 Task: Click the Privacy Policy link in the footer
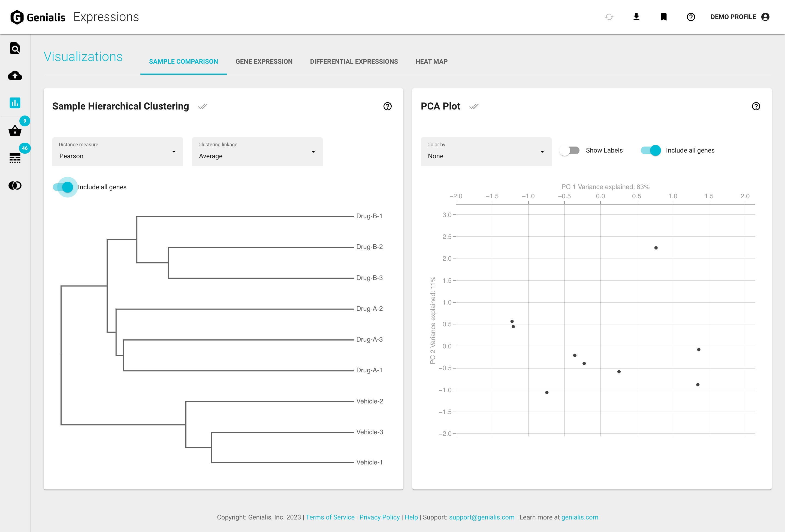pyautogui.click(x=379, y=517)
